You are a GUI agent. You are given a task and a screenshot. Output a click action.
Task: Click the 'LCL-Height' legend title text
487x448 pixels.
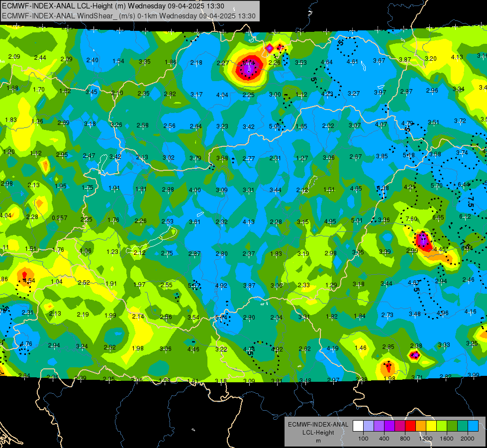318,433
